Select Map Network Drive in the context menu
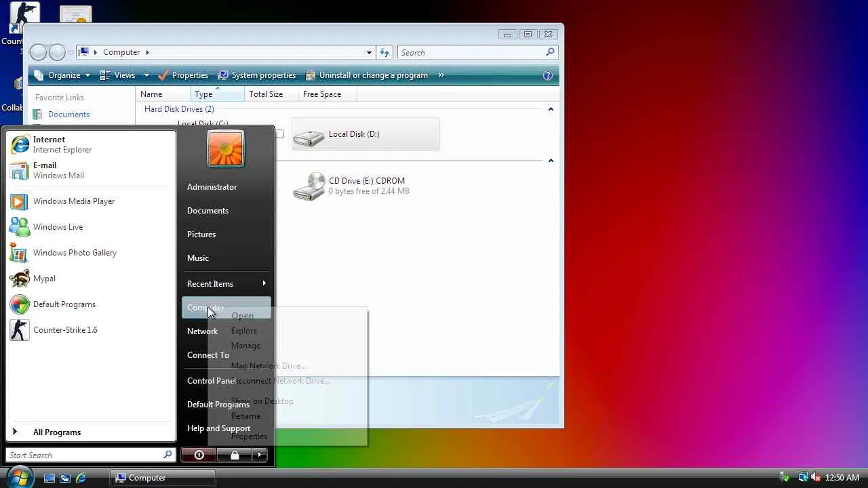This screenshot has width=868, height=488. (x=269, y=366)
